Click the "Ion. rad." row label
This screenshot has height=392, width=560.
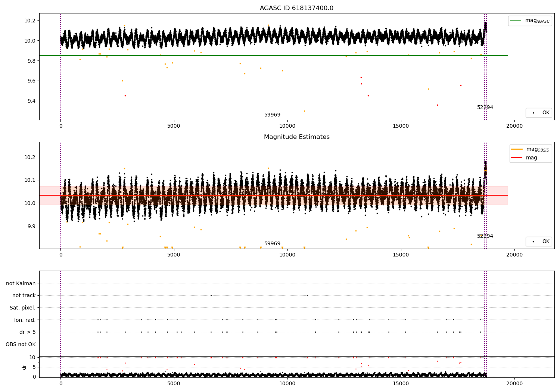[25, 320]
